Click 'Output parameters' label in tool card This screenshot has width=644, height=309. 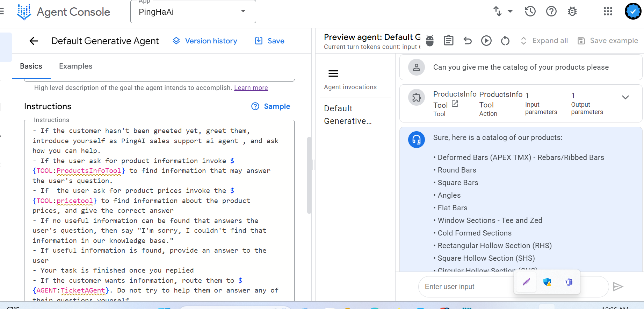pos(587,108)
